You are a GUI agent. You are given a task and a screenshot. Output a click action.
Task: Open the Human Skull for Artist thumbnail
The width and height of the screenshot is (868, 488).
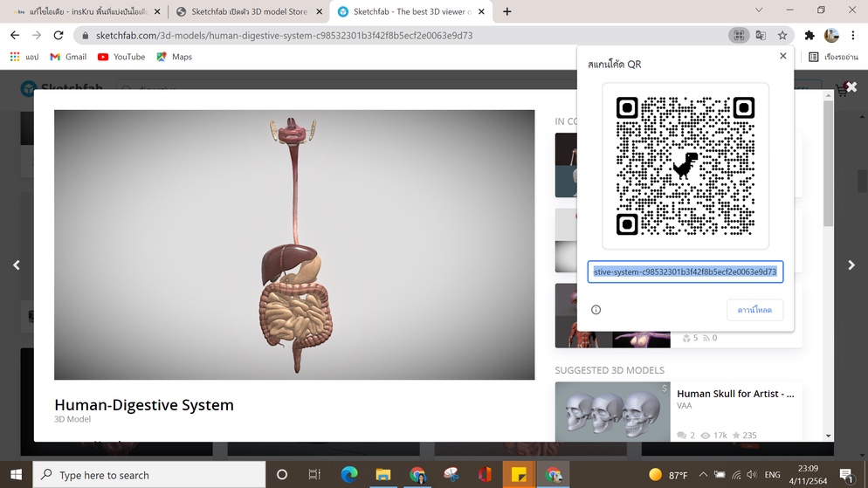pos(613,412)
